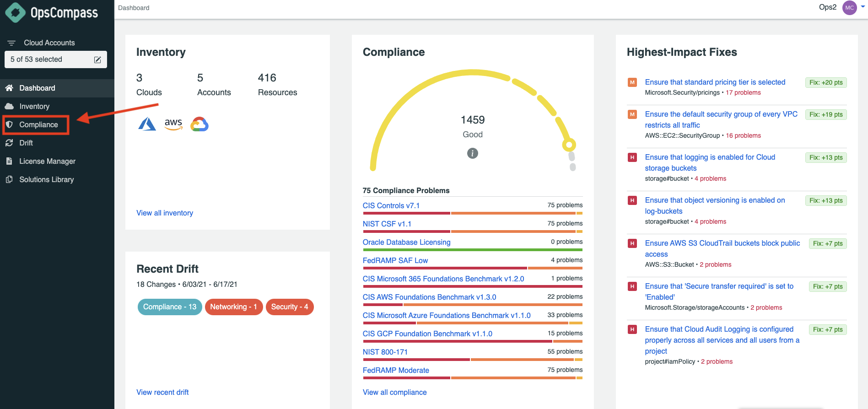Click M severity badge for default security group
Viewport: 868px width, 409px height.
pyautogui.click(x=632, y=114)
